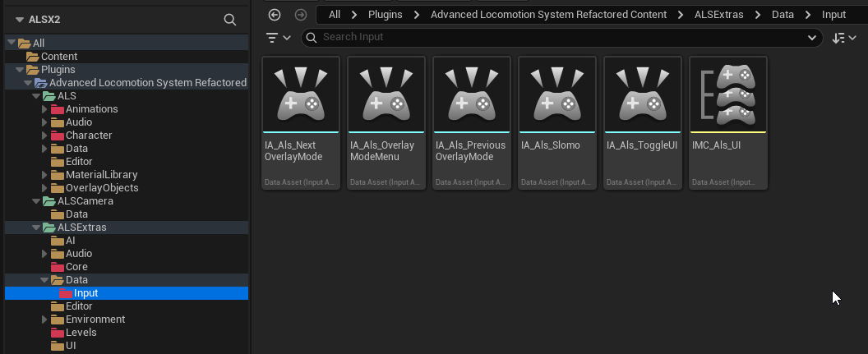The width and height of the screenshot is (868, 354).
Task: Open breadcrumb arrow after ALSExtras
Action: 757,15
